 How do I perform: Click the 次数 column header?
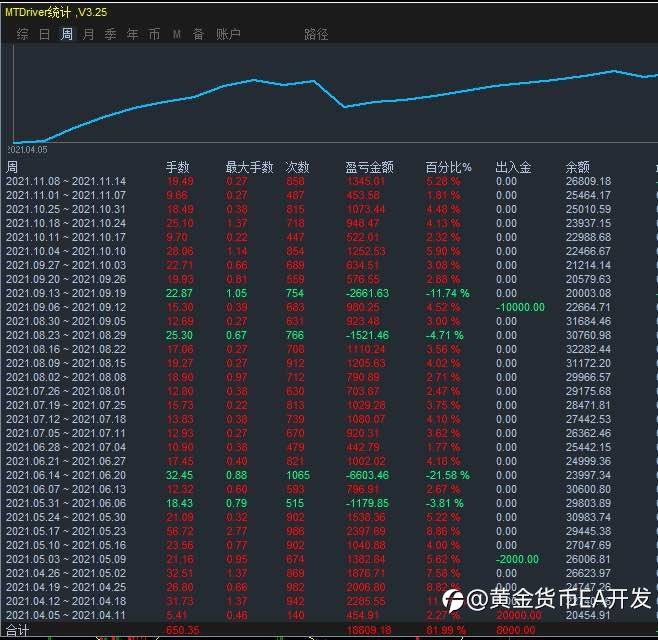[298, 167]
